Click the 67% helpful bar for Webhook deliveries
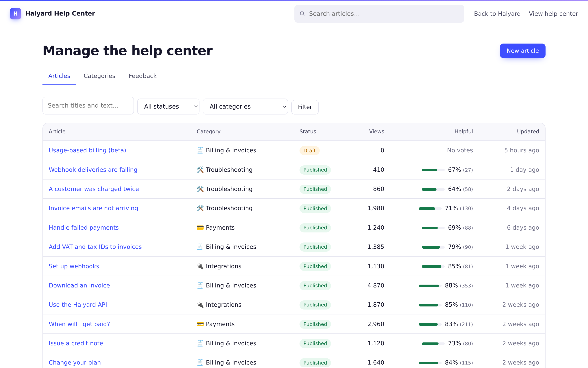588x368 pixels. pyautogui.click(x=433, y=170)
